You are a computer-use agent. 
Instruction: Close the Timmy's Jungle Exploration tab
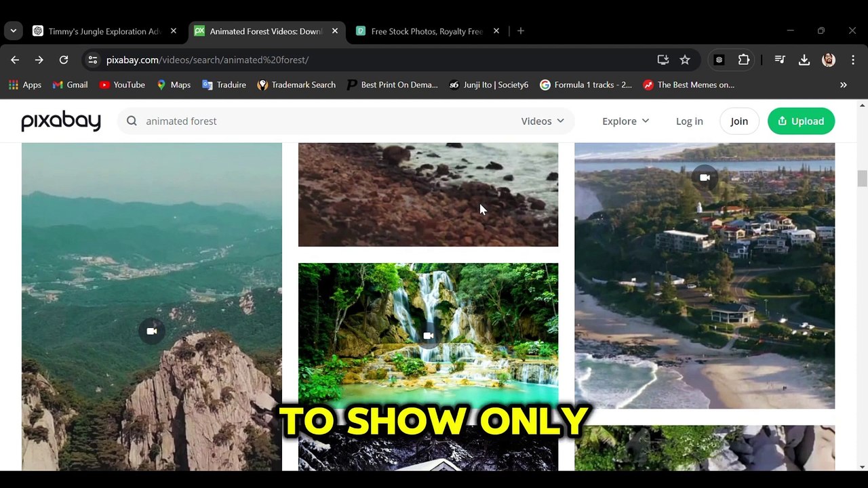tap(174, 30)
